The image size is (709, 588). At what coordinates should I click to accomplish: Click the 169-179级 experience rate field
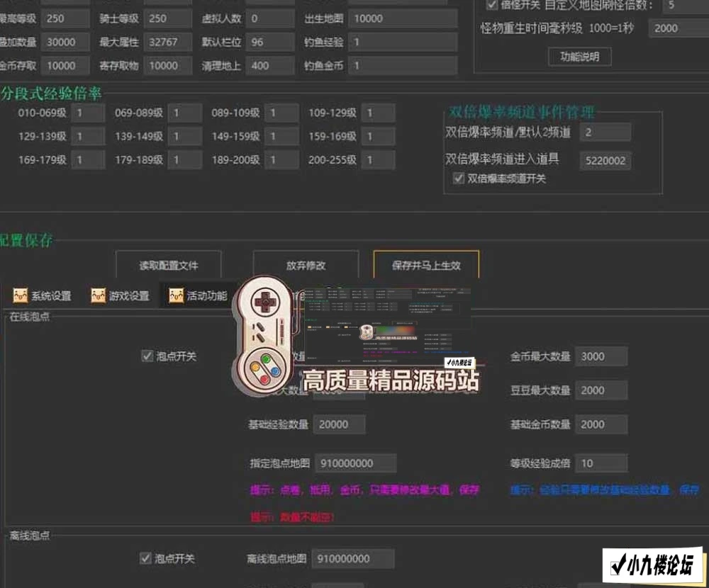coord(88,159)
